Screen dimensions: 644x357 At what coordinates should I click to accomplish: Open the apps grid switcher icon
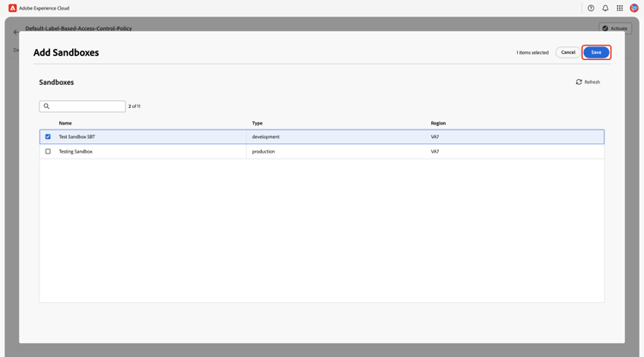620,9
